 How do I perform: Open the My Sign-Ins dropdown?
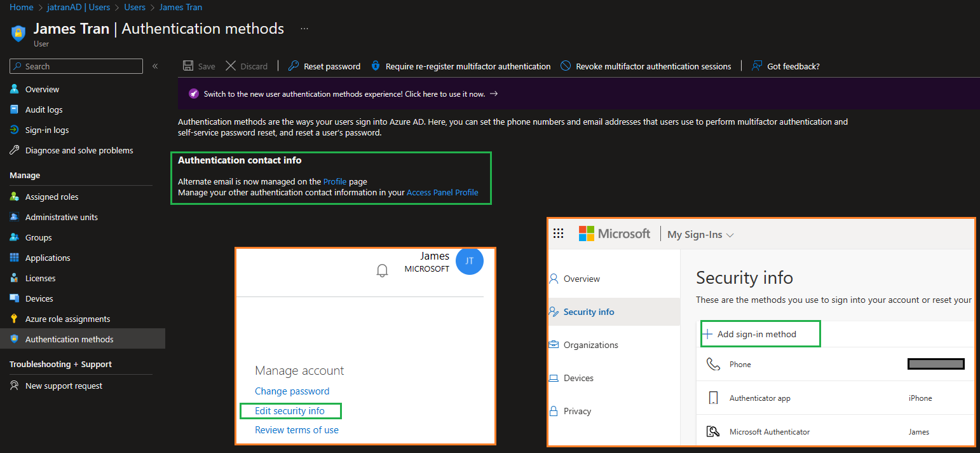(x=700, y=235)
